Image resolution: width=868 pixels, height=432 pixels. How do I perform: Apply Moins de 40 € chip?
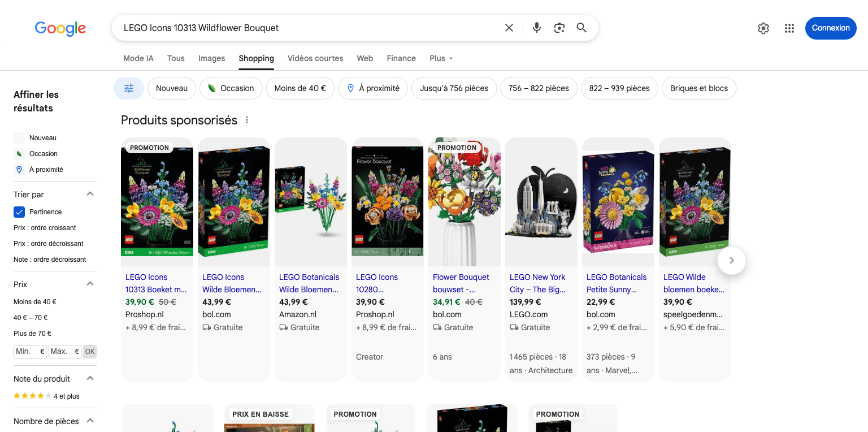(x=300, y=88)
